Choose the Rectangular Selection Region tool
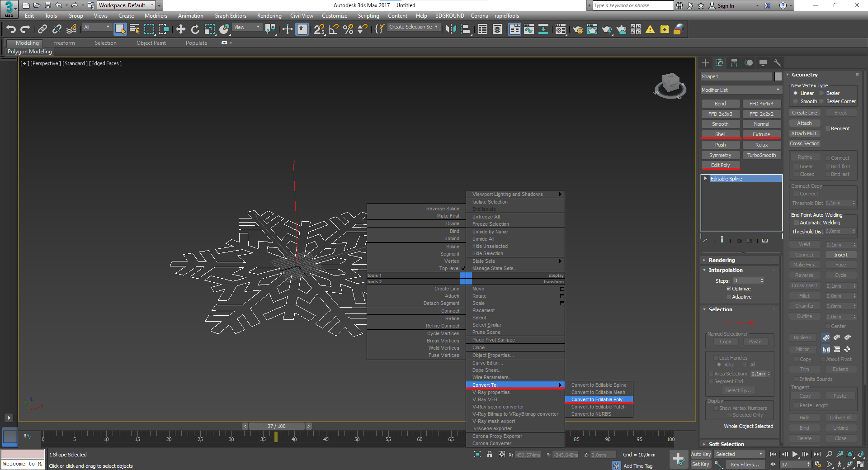 point(149,29)
